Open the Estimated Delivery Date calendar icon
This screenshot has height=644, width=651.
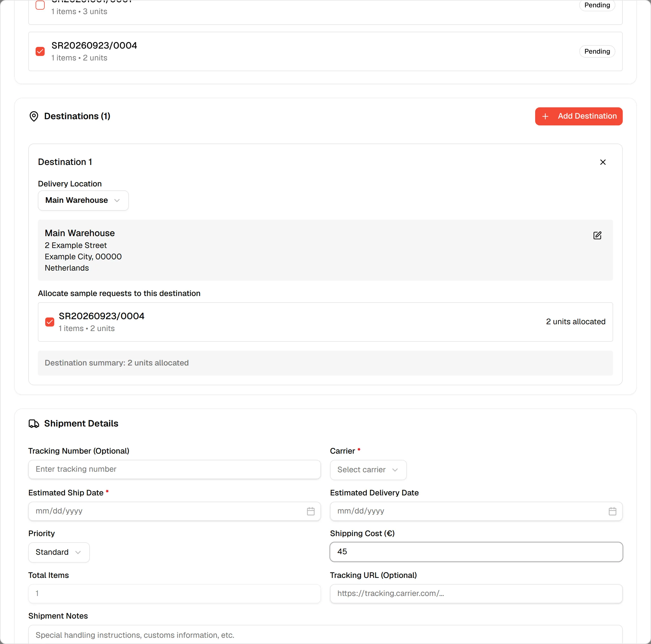pyautogui.click(x=612, y=511)
